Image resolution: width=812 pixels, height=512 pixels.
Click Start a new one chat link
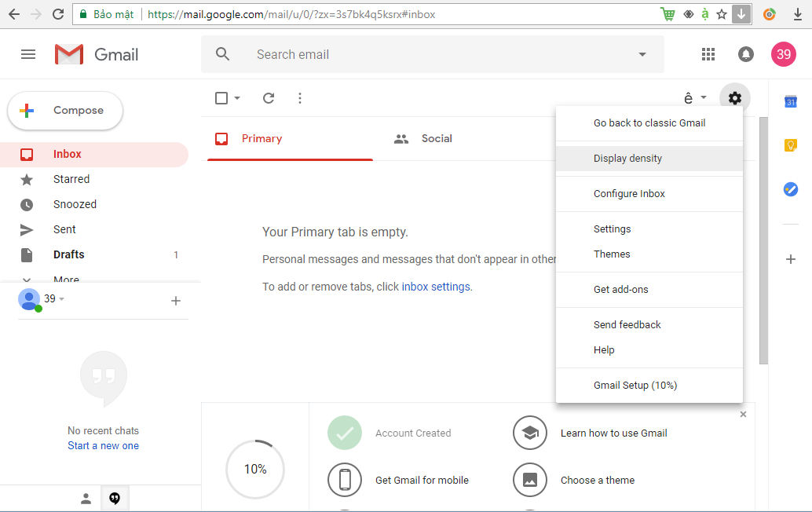(x=103, y=446)
